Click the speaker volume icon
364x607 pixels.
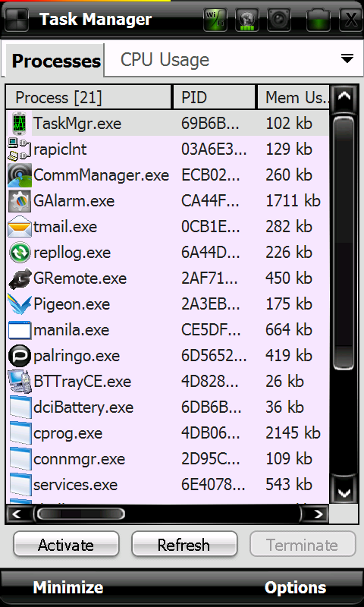(x=279, y=20)
